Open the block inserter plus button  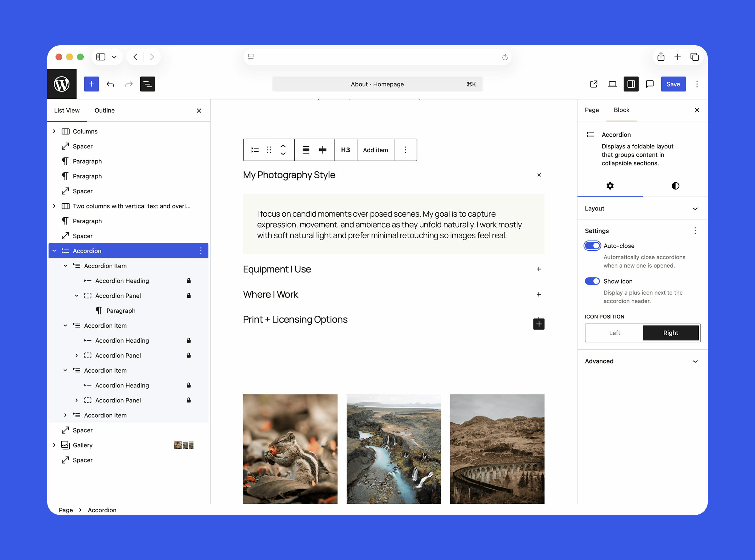tap(91, 84)
